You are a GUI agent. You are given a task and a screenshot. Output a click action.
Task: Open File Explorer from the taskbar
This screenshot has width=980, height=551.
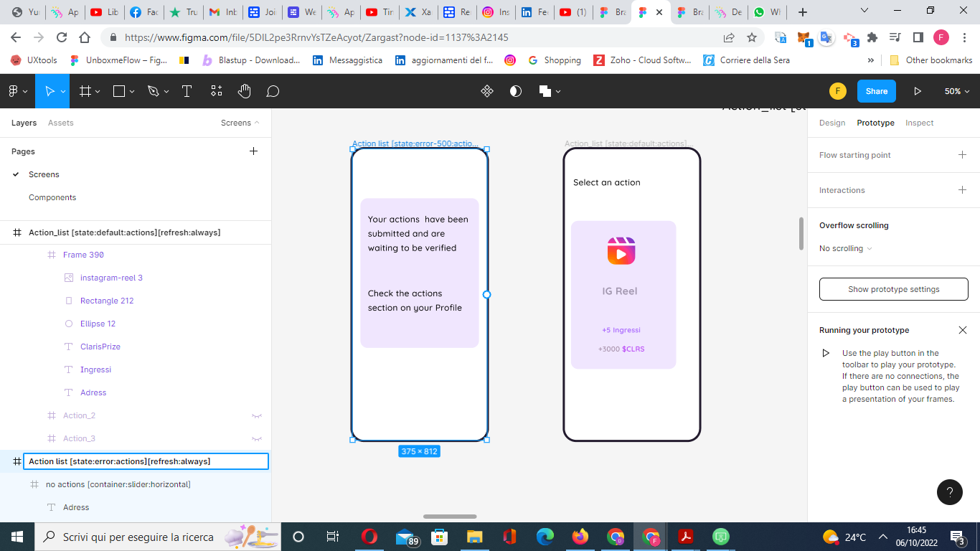click(475, 537)
